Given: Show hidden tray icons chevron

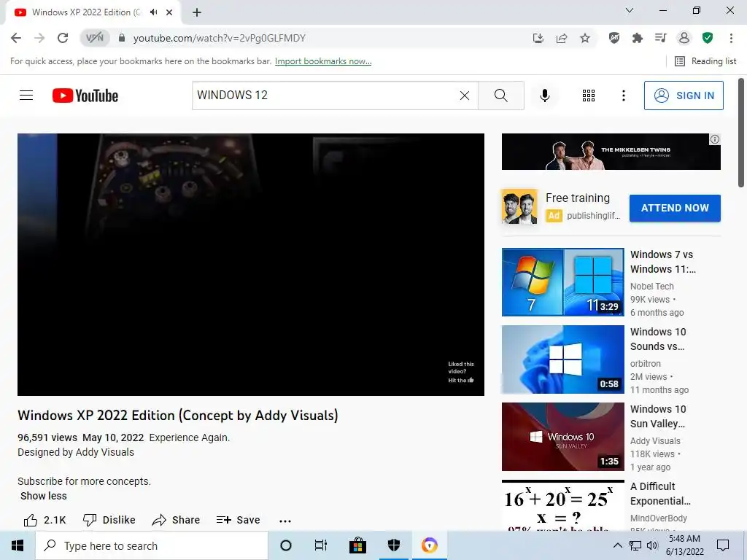Looking at the screenshot, I should (617, 545).
